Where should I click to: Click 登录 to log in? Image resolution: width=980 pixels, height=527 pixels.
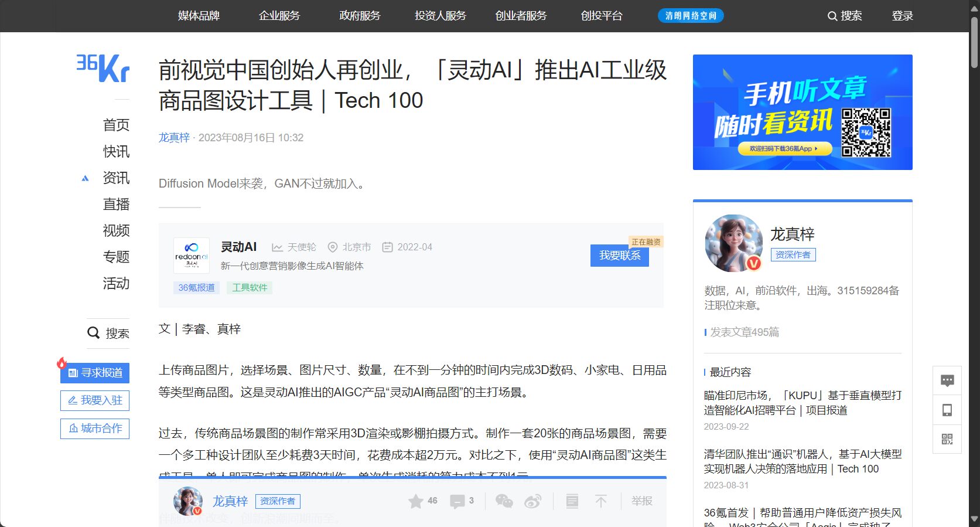(x=903, y=16)
